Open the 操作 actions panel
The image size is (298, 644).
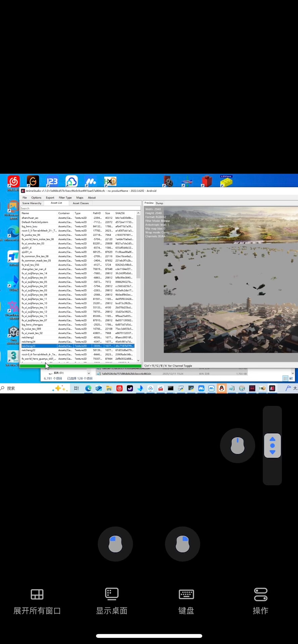coord(260,601)
